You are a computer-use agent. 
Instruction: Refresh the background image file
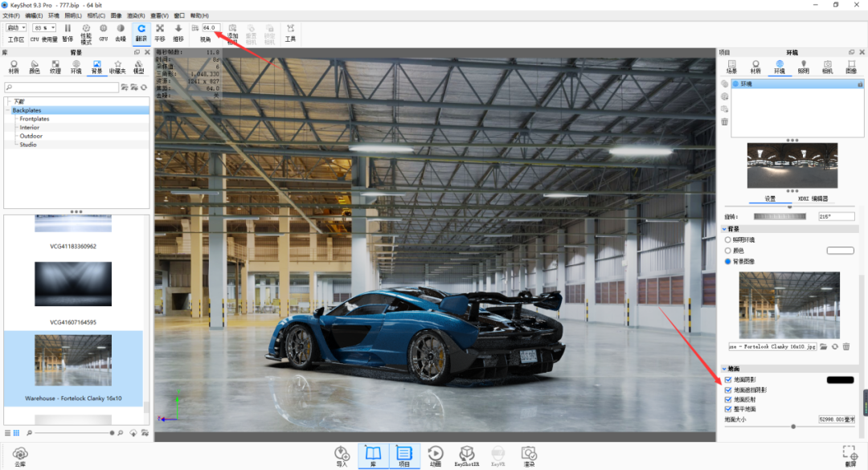click(x=835, y=346)
